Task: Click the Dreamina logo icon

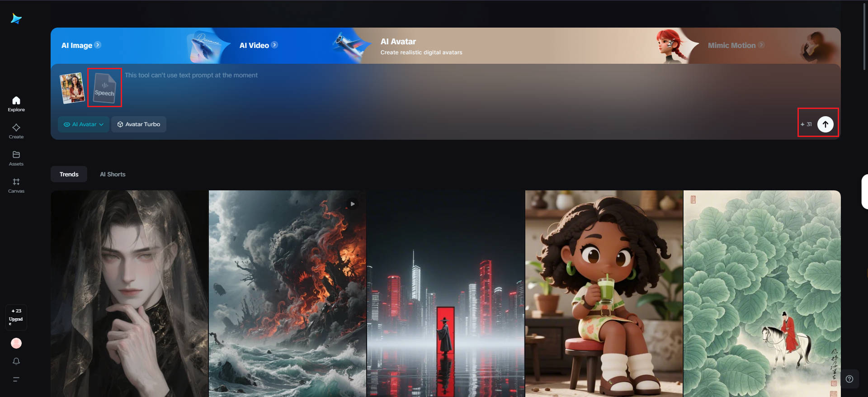Action: tap(16, 19)
